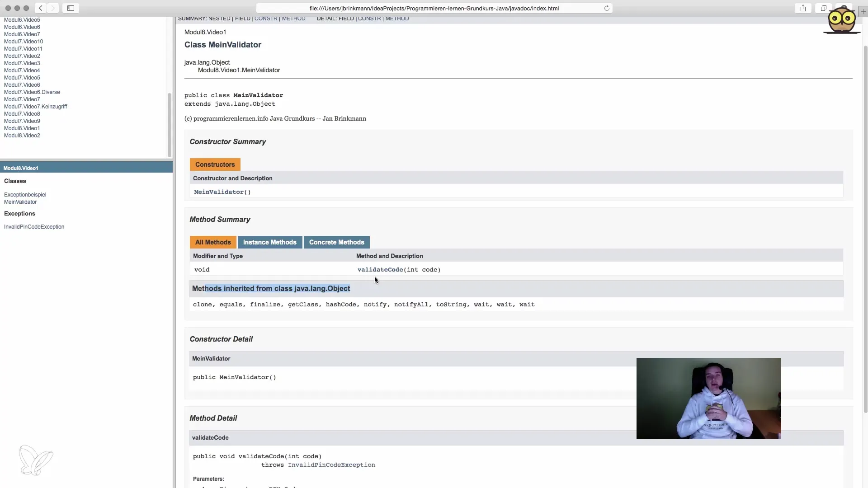Viewport: 868px width, 488px height.
Task: Go forward with the browser forward arrow
Action: point(53,8)
